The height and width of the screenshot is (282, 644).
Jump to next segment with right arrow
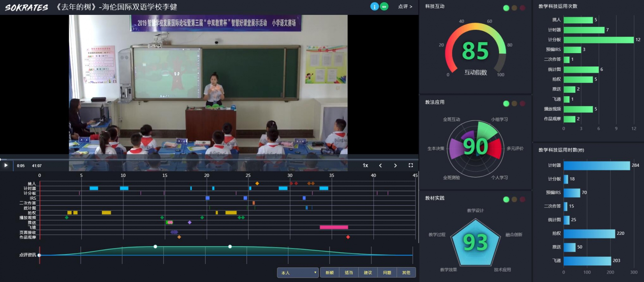tap(395, 165)
